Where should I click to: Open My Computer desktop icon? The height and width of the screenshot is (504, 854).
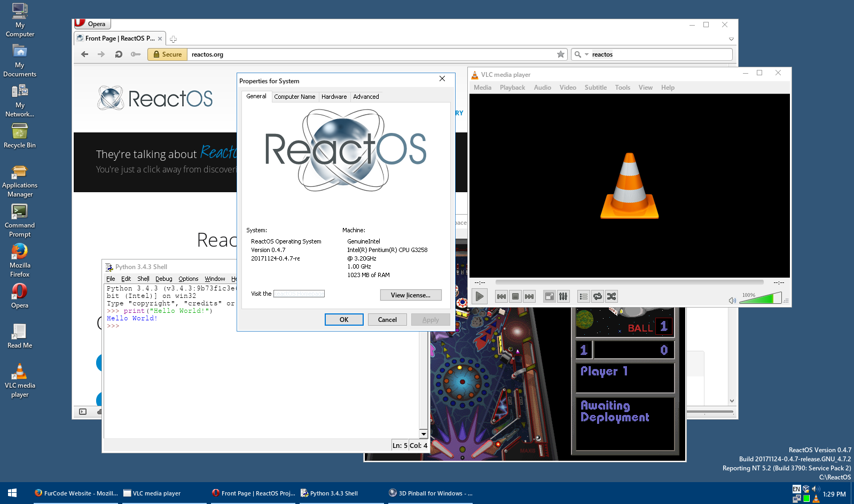coord(20,20)
